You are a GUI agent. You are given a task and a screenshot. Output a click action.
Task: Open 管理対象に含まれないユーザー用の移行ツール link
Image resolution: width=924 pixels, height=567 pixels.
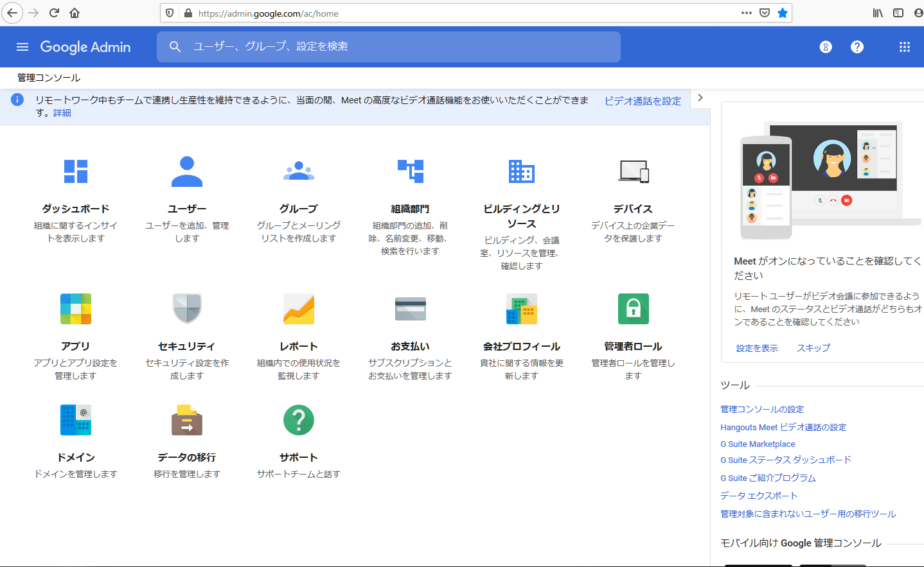[808, 514]
